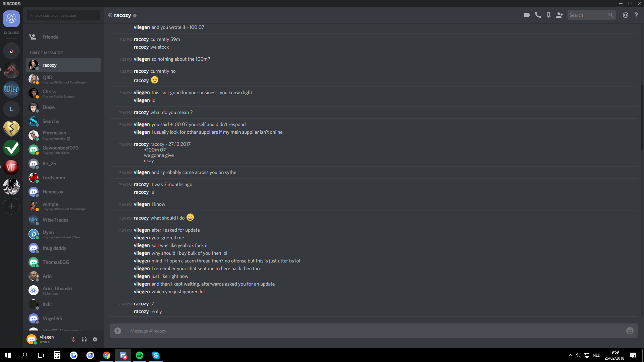
Task: Click Find or start a conversation field
Action: coord(63,15)
